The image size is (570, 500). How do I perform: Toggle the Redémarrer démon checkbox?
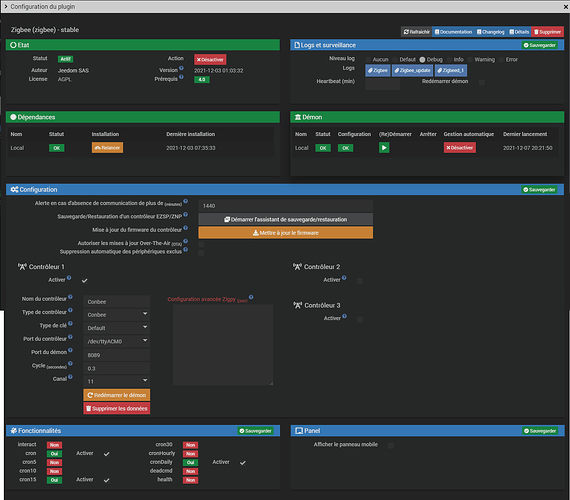(x=482, y=83)
